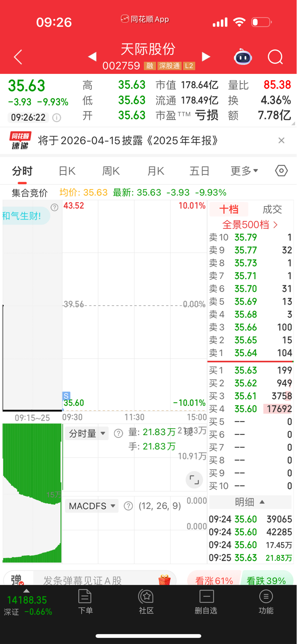Open 全景500档 full order book

(250, 225)
